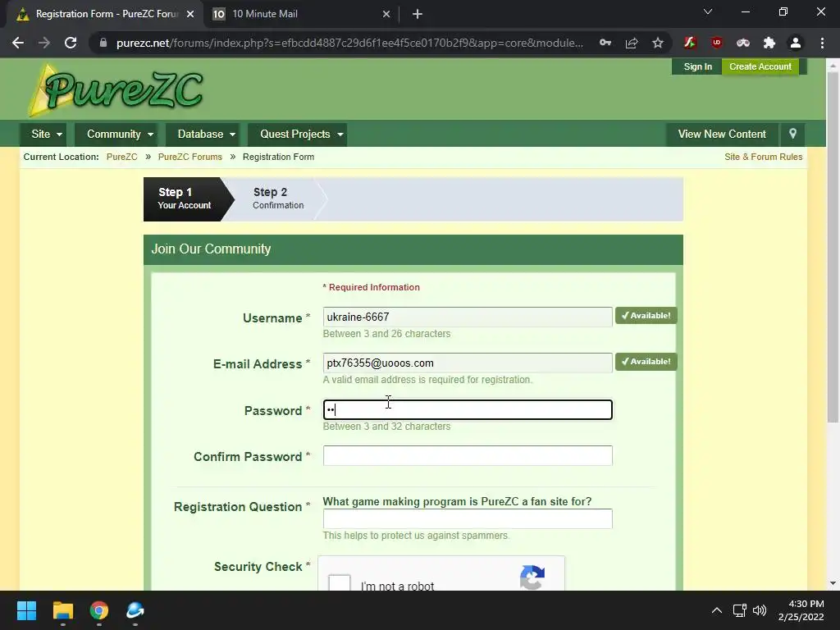Follow the PureZC breadcrumb link

[x=121, y=157]
